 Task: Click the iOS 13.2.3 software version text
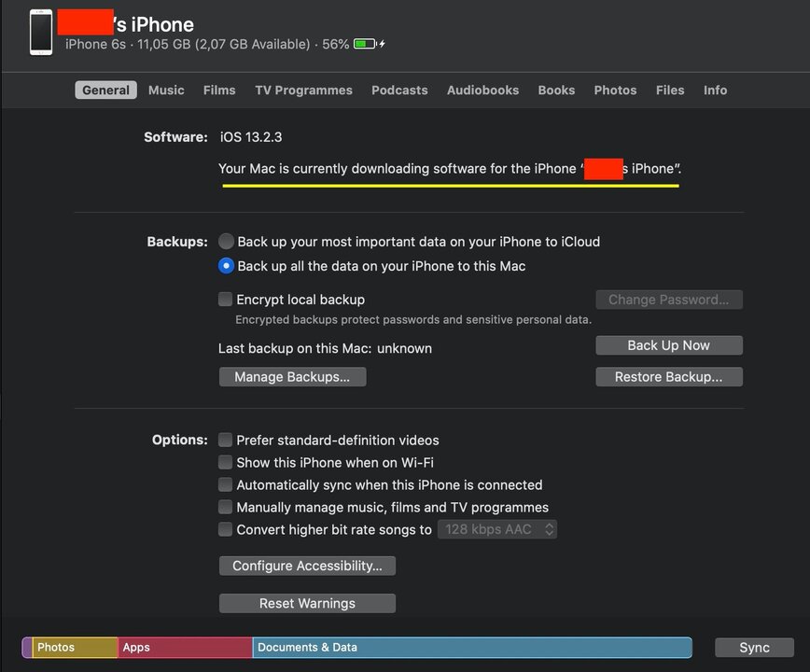251,137
